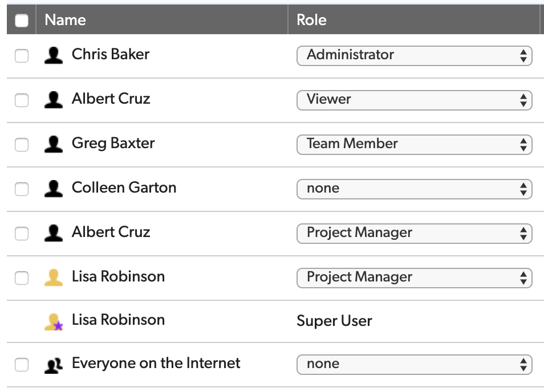Open Colleen Garton's none role dropdown
The height and width of the screenshot is (392, 544).
(414, 189)
